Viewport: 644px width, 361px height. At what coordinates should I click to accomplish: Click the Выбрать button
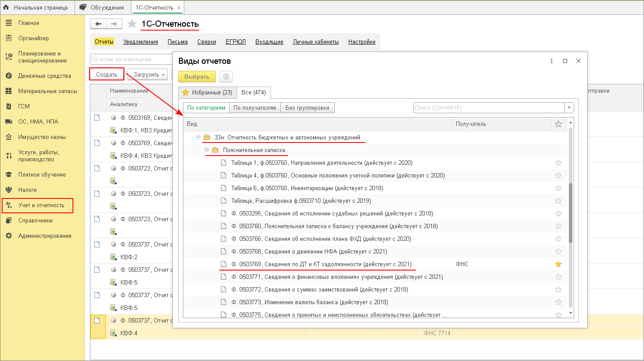[x=197, y=76]
